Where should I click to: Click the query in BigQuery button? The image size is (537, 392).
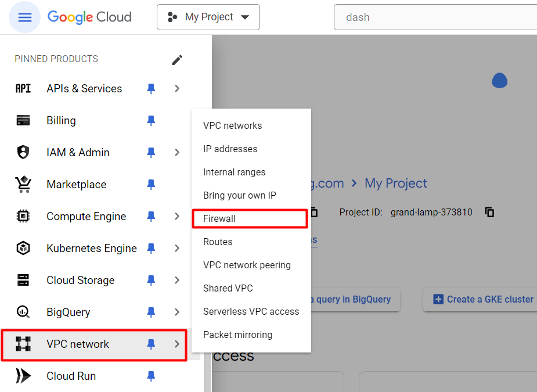[x=355, y=300]
